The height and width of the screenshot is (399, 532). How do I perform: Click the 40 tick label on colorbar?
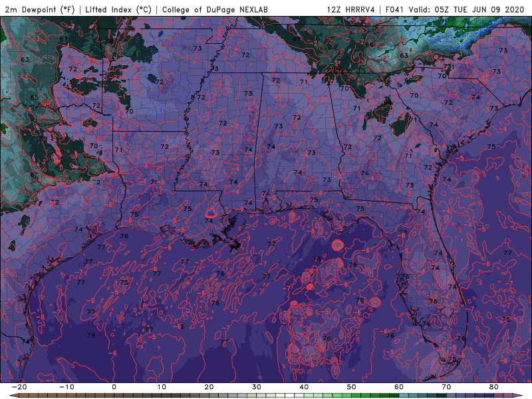pos(304,387)
